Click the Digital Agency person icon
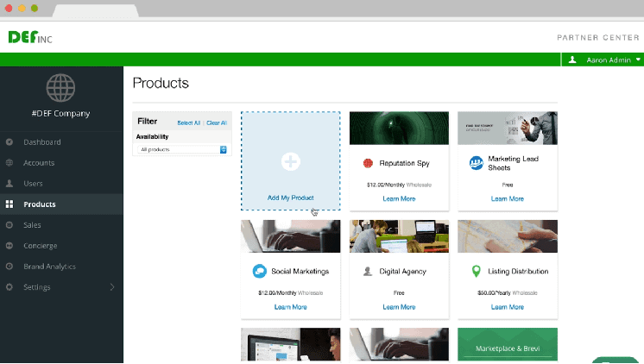 368,271
